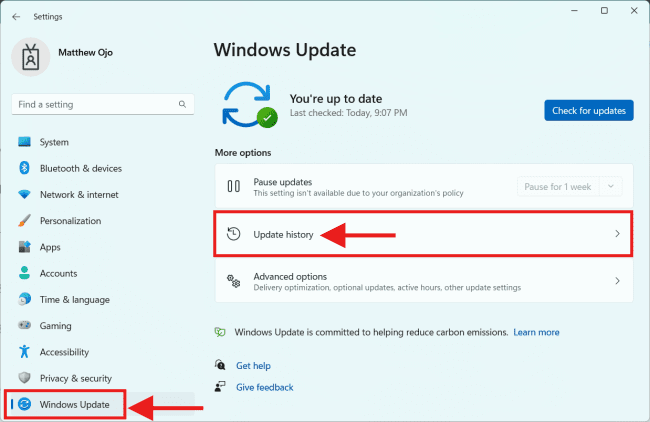The width and height of the screenshot is (650, 422).
Task: Click the Pause updates icon
Action: [x=233, y=186]
